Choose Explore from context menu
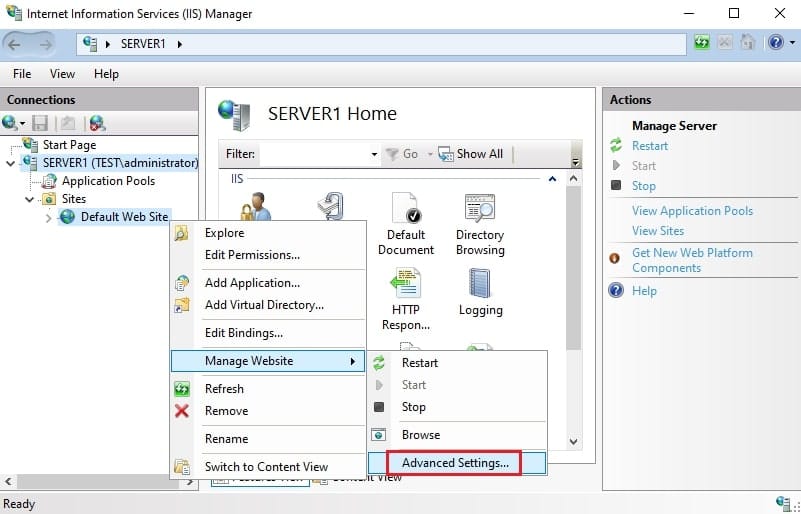The width and height of the screenshot is (801, 514). (x=268, y=233)
